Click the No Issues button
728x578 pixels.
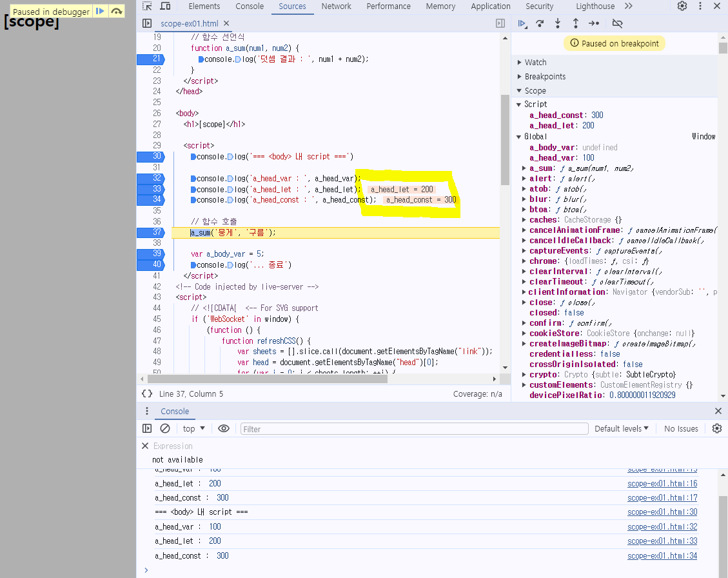pyautogui.click(x=681, y=428)
